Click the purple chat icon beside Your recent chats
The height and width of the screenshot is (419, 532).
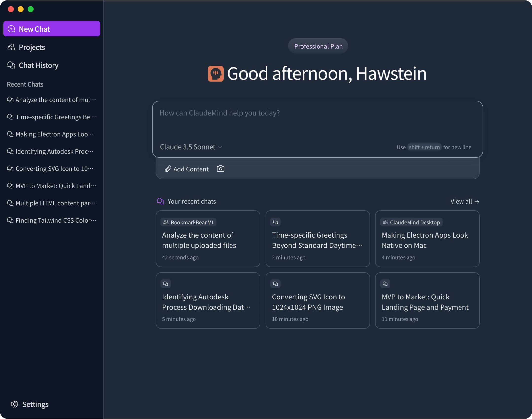point(160,201)
